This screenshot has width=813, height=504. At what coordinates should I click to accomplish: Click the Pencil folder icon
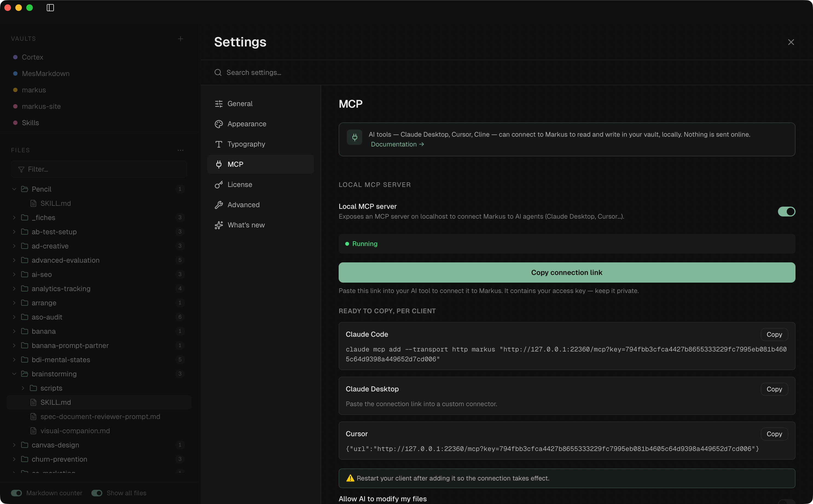(24, 189)
